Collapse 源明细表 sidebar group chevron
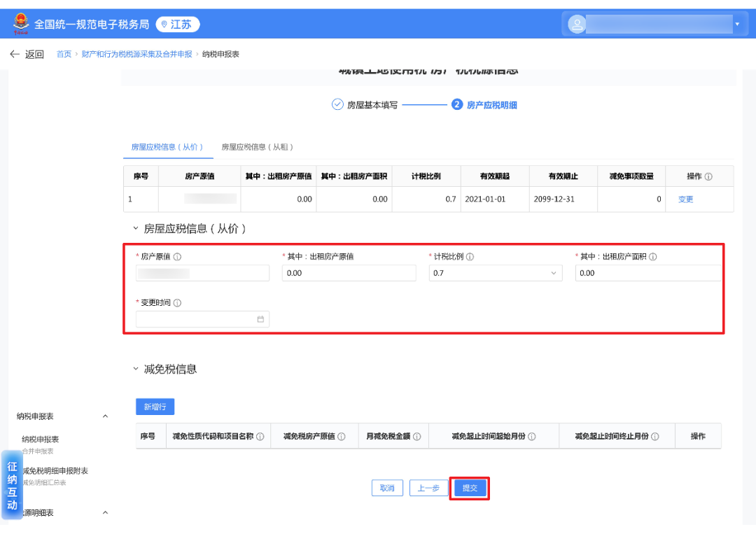 point(105,512)
